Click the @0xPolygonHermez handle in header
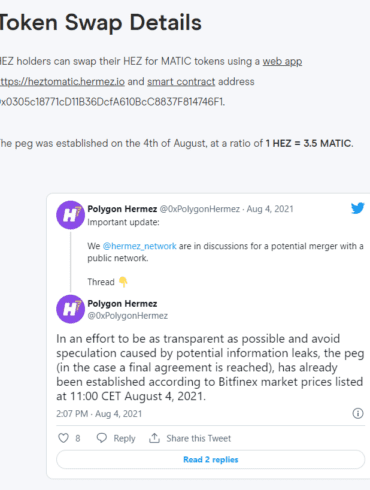This screenshot has height=490, width=370. tap(200, 209)
